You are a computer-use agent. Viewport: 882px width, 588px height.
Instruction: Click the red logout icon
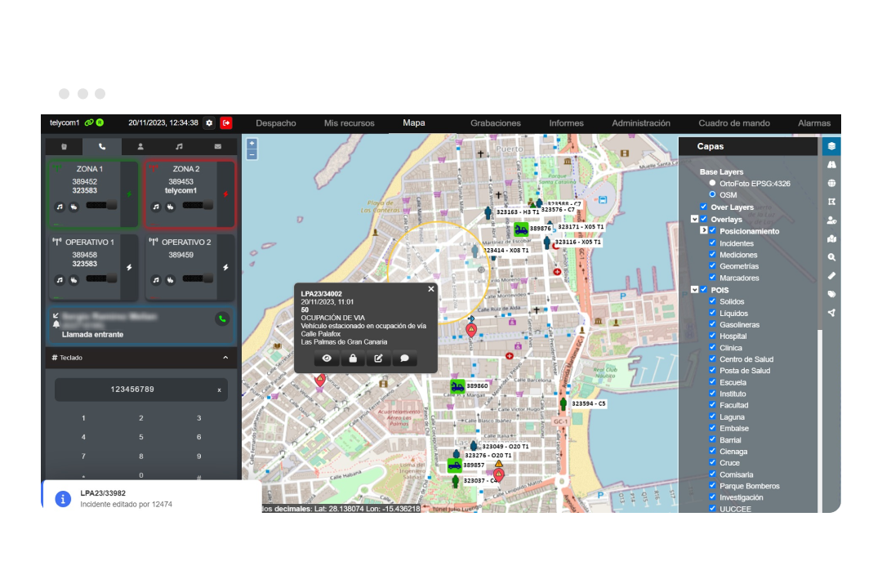tap(226, 122)
